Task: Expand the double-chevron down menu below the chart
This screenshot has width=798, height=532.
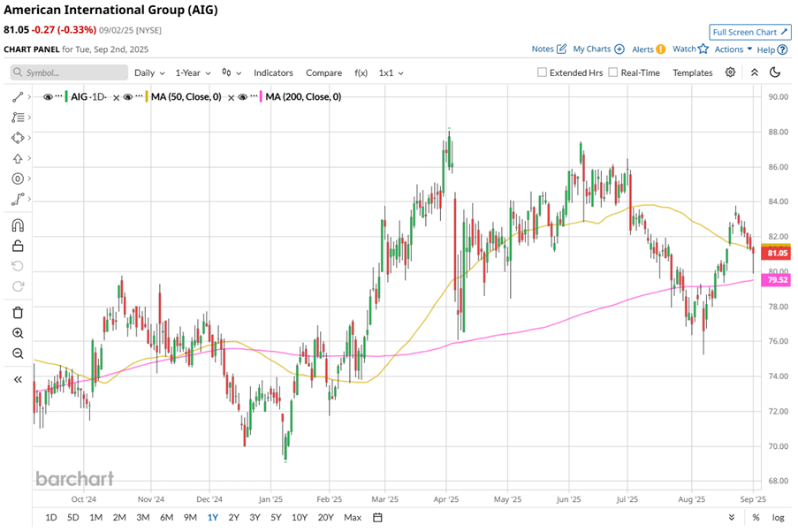Action: click(732, 517)
